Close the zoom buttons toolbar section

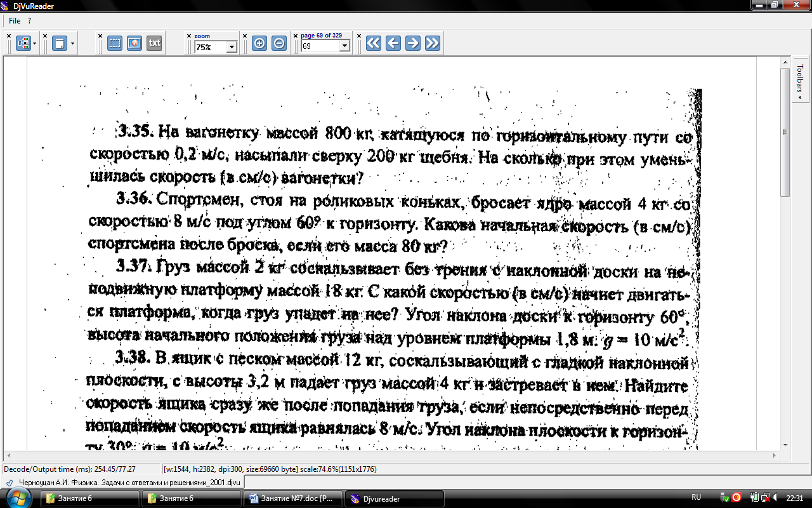tap(245, 36)
